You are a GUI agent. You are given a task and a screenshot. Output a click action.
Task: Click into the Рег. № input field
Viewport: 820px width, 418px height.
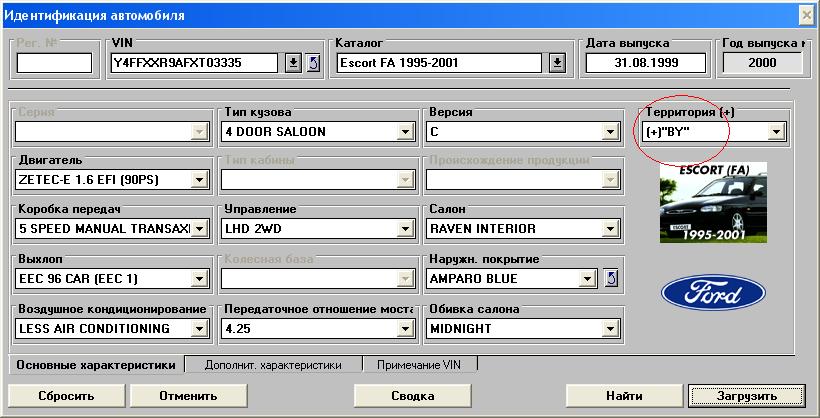point(54,63)
